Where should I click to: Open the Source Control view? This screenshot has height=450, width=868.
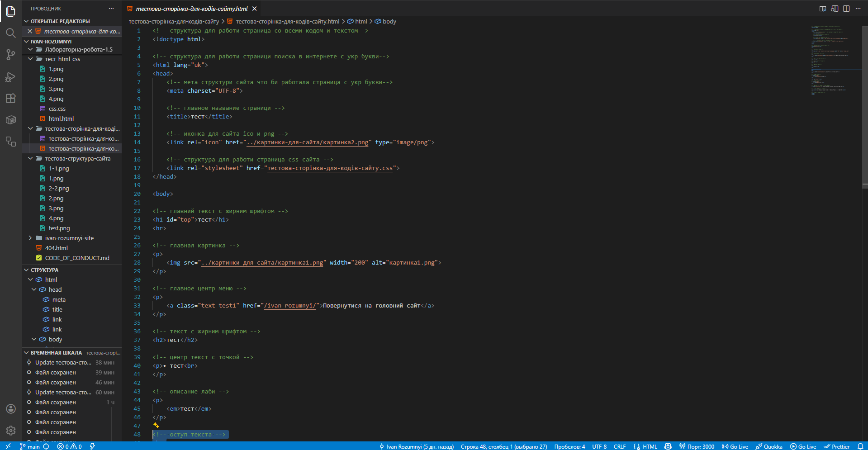click(10, 55)
